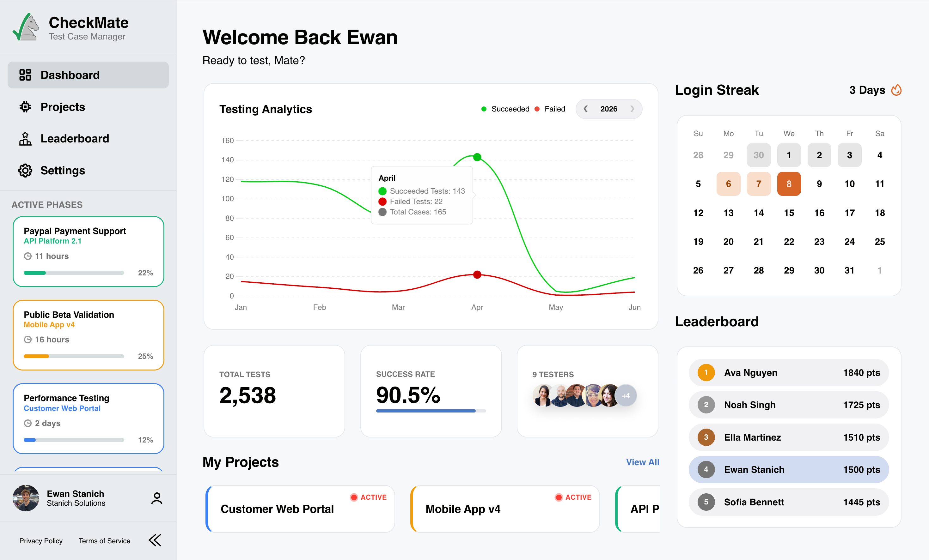Select calendar day 7
The height and width of the screenshot is (560, 929).
coord(759,184)
